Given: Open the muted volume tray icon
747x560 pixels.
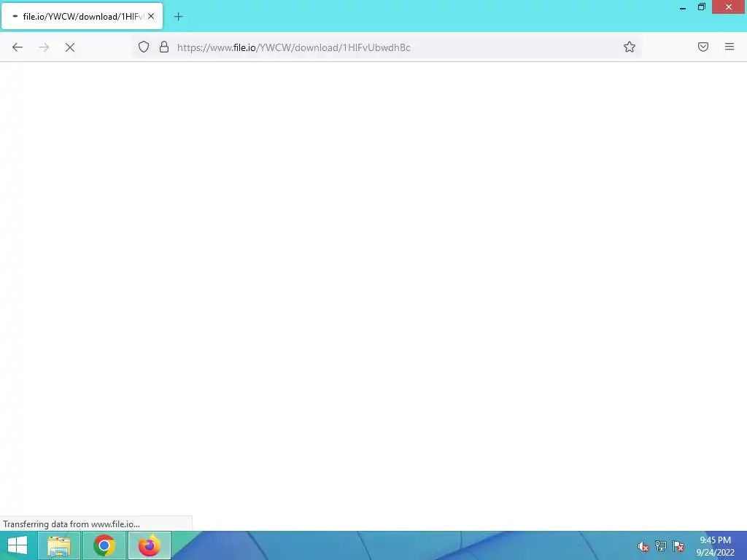Looking at the screenshot, I should [x=643, y=546].
